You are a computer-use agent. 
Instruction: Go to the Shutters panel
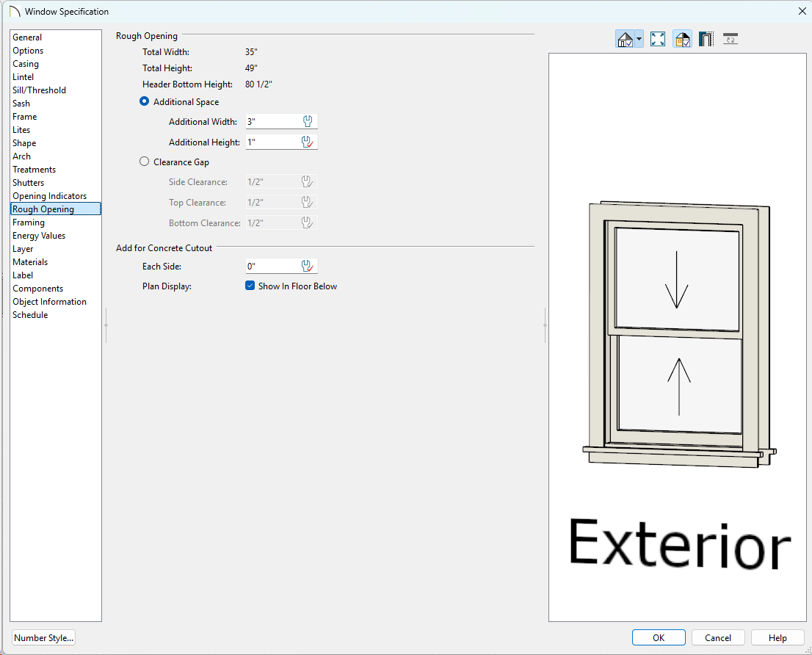click(28, 183)
